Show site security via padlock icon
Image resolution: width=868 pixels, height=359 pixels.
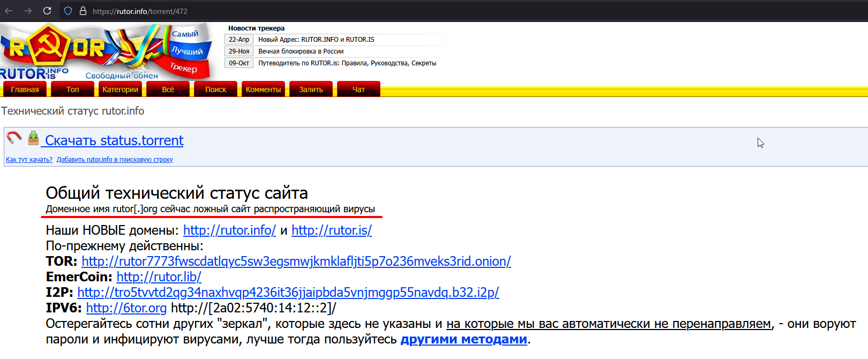(x=83, y=11)
